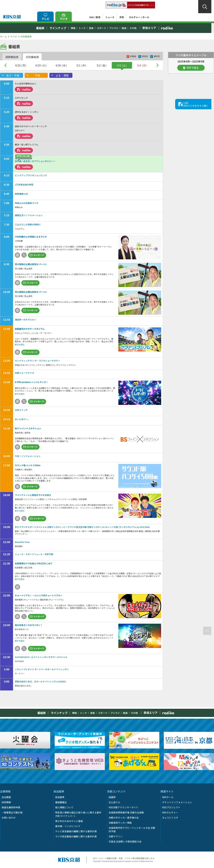Click the back-to-top arrow button
214x868 pixels.
pyautogui.click(x=207, y=630)
